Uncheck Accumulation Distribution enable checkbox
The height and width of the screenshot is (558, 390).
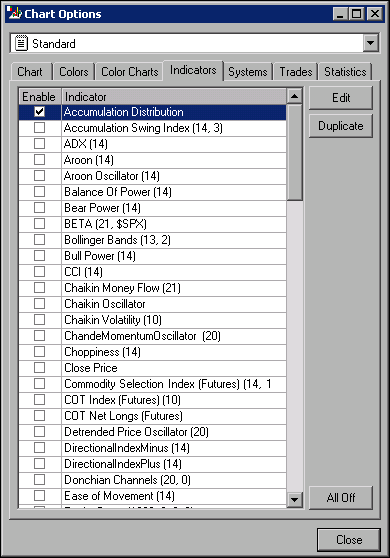39,112
